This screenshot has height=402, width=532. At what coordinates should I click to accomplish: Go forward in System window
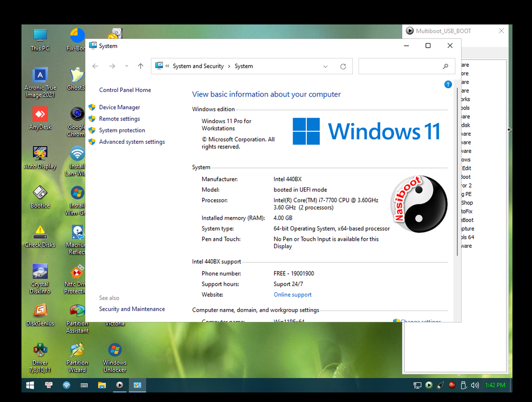tap(112, 66)
